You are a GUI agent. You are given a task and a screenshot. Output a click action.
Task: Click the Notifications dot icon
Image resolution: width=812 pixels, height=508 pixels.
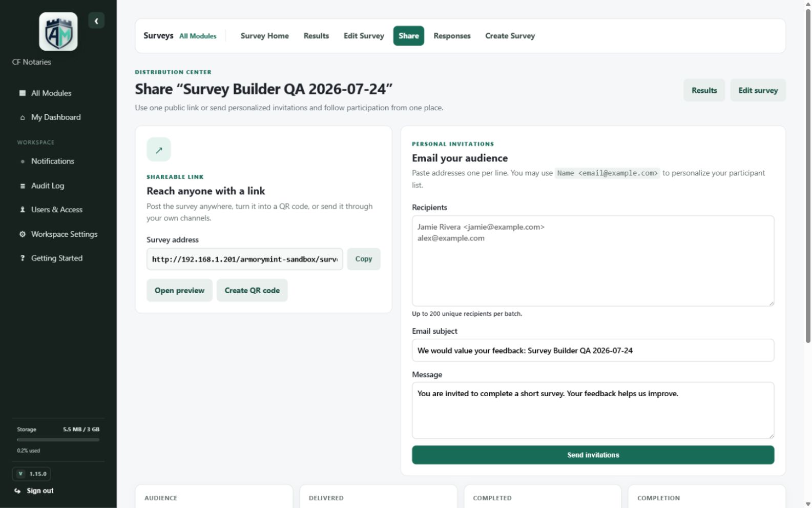point(23,161)
